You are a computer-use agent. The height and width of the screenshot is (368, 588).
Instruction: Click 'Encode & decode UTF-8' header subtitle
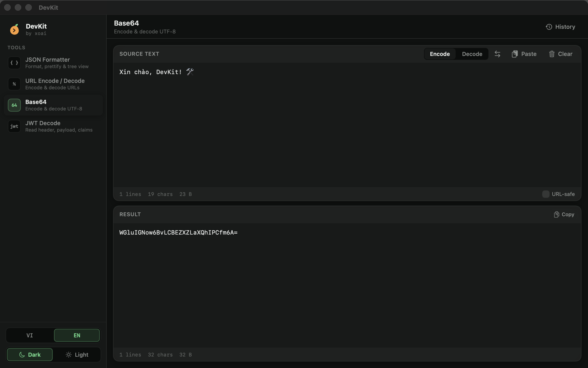(145, 32)
